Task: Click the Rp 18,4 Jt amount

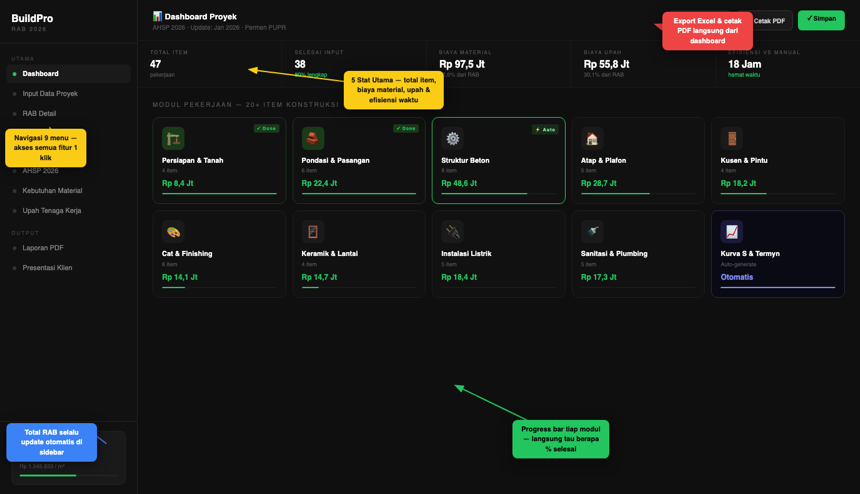Action: point(459,277)
